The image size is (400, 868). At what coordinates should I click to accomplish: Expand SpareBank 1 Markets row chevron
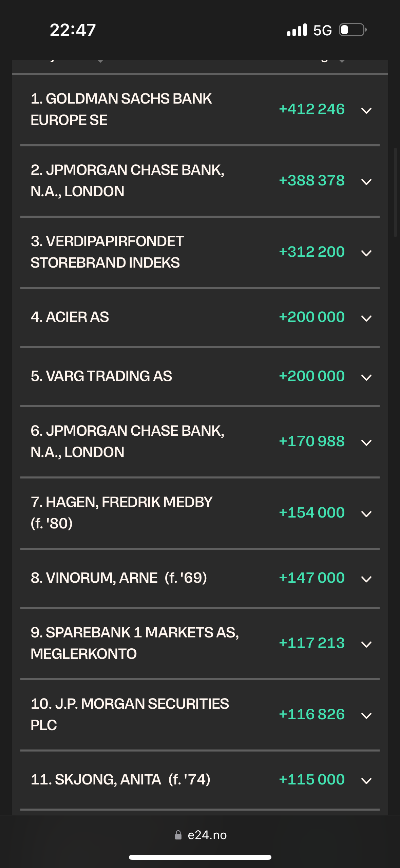point(366,644)
